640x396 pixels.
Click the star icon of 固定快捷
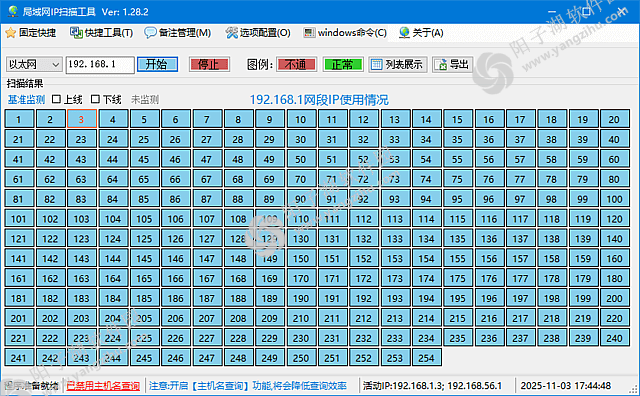(x=11, y=33)
